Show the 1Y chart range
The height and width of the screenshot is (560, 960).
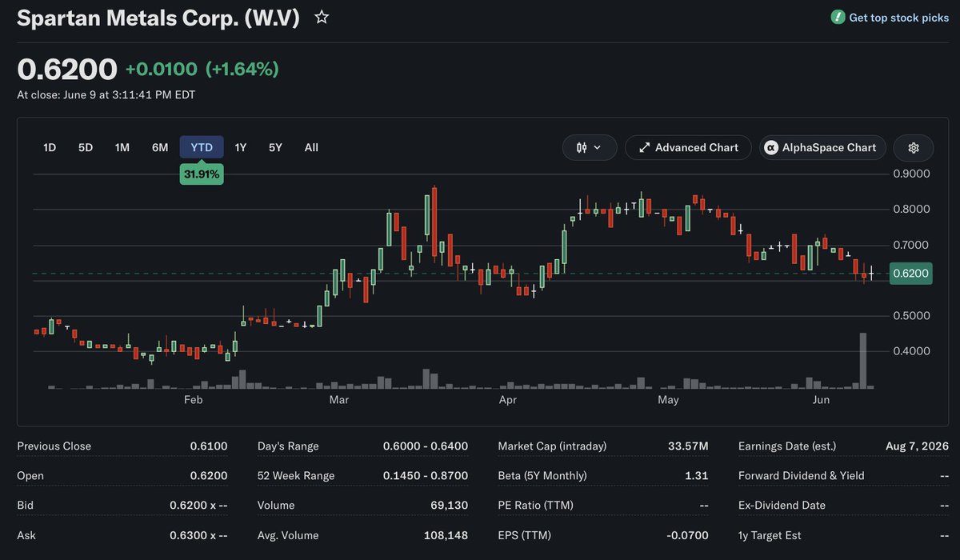(240, 147)
